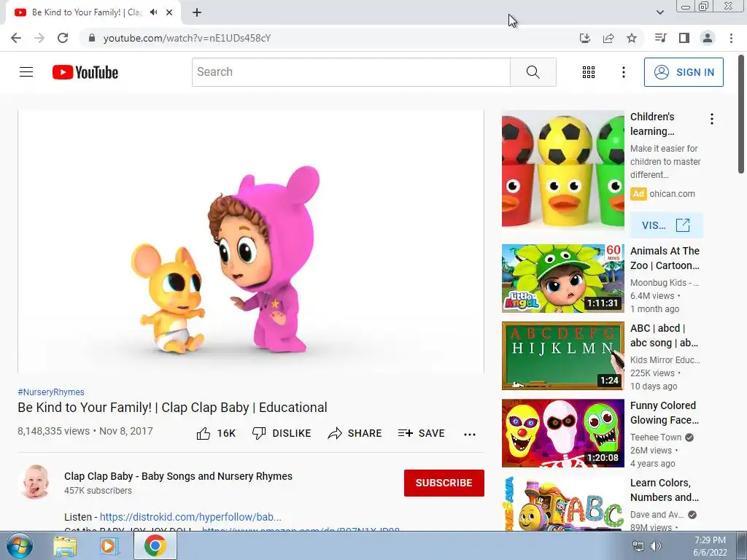747x560 pixels.
Task: Open Windows Explorer from taskbar
Action: 65,545
